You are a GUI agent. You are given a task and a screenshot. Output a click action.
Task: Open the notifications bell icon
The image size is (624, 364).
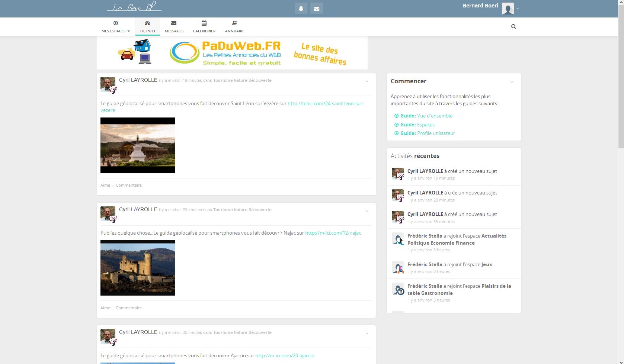click(301, 8)
